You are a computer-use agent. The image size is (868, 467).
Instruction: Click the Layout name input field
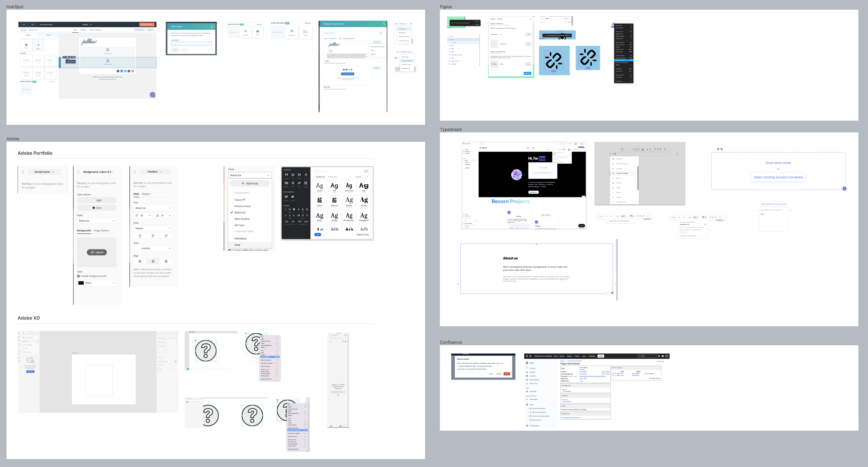point(191,43)
